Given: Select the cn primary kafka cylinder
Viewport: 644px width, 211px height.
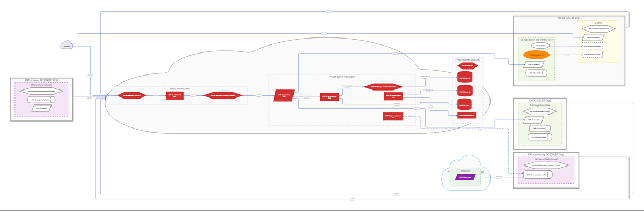Looking at the screenshot, I should pos(41,100).
